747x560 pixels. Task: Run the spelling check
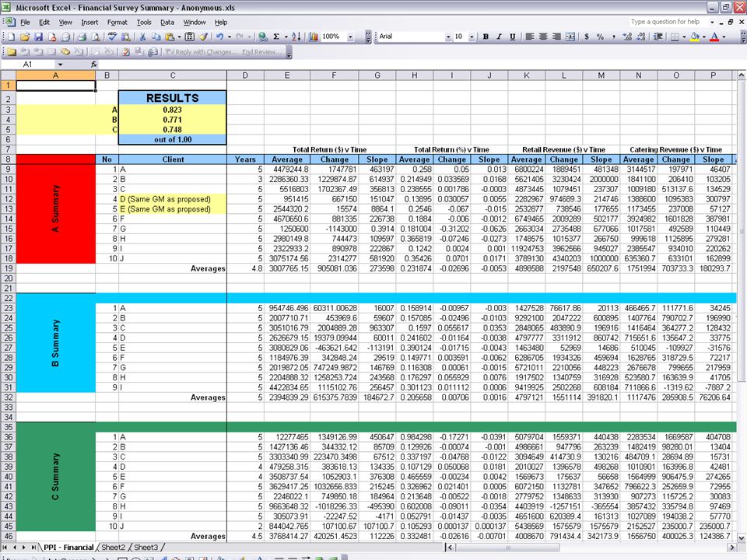coord(112,37)
